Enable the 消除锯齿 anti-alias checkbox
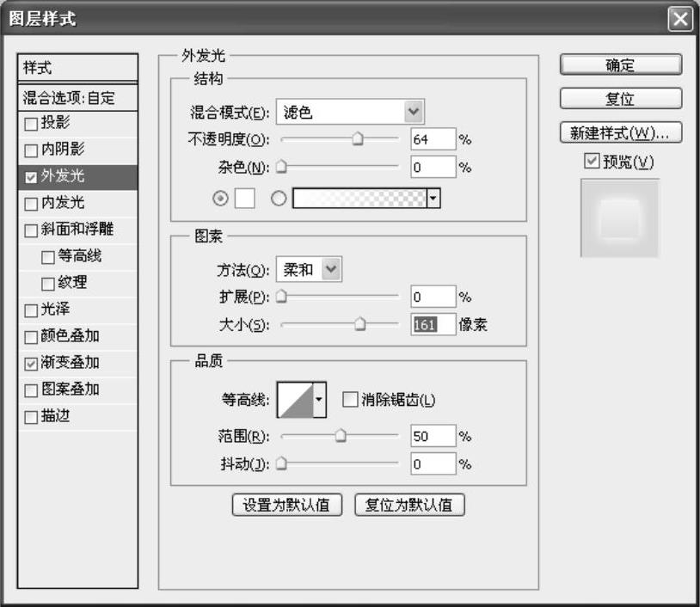Screen dimensions: 700x607 click(x=350, y=399)
